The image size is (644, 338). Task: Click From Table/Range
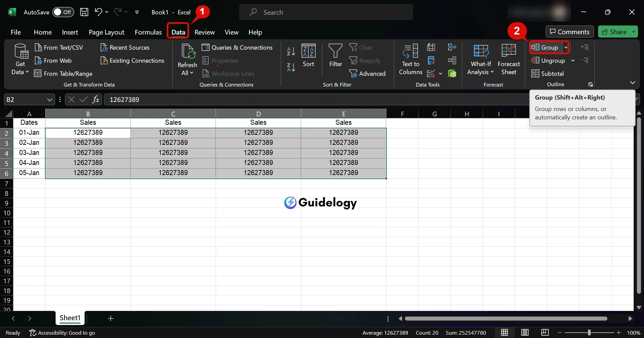coord(63,74)
